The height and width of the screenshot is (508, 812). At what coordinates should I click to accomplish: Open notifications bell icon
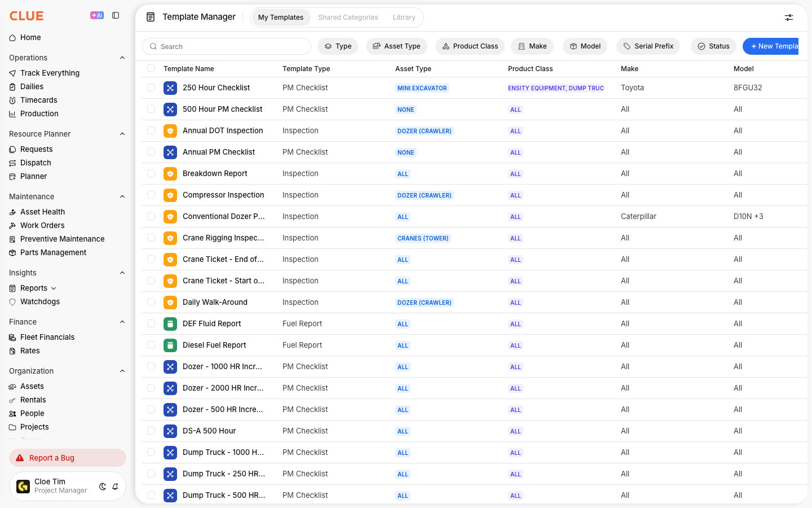click(115, 487)
